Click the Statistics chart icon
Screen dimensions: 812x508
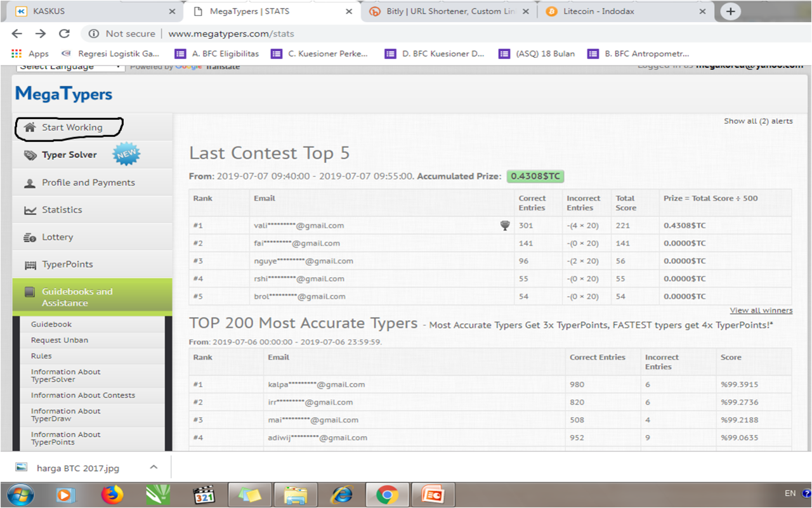[30, 211]
